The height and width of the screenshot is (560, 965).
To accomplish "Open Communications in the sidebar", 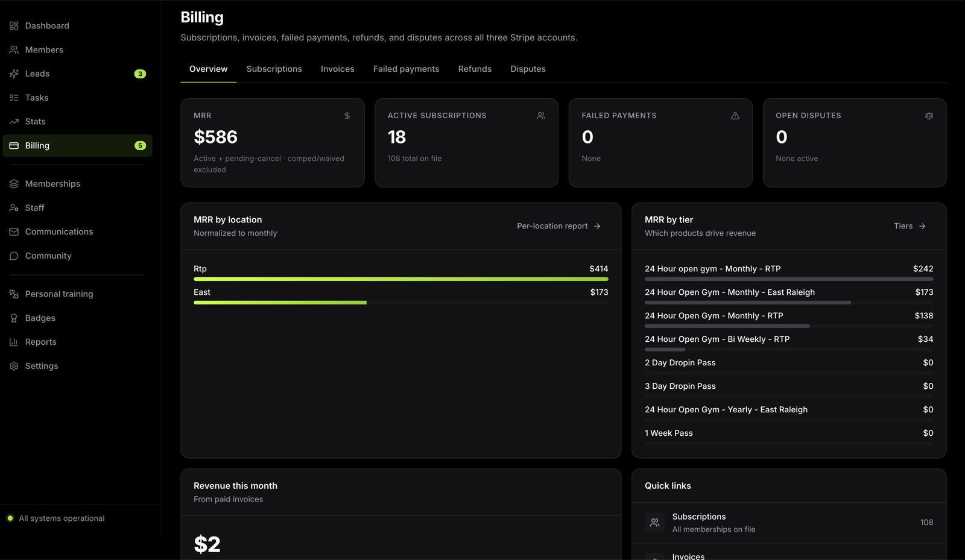I will [77, 232].
